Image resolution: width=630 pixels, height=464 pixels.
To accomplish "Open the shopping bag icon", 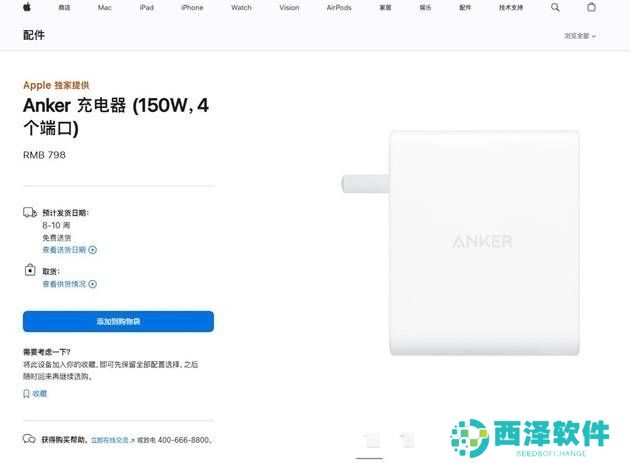I will [x=591, y=7].
